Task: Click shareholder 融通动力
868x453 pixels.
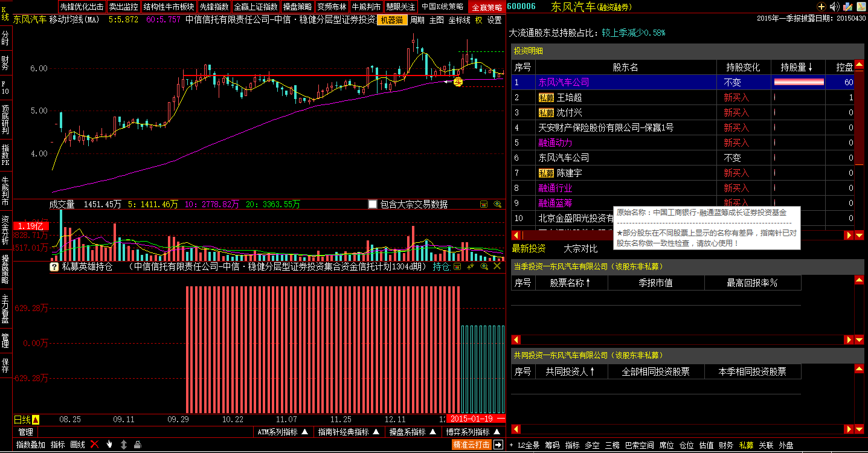Action: (555, 143)
